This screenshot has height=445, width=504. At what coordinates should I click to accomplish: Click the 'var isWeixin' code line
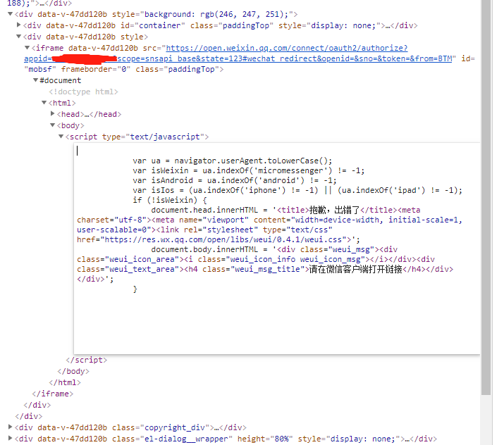click(x=248, y=171)
